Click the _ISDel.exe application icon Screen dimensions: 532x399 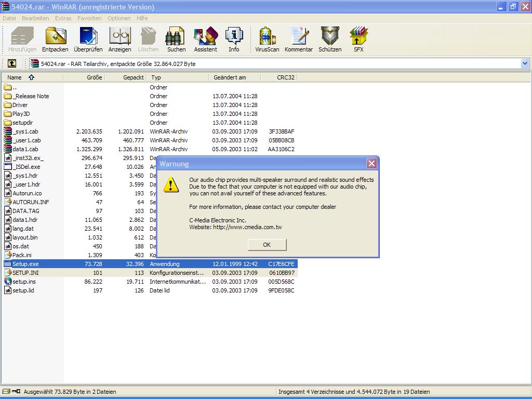(x=8, y=167)
